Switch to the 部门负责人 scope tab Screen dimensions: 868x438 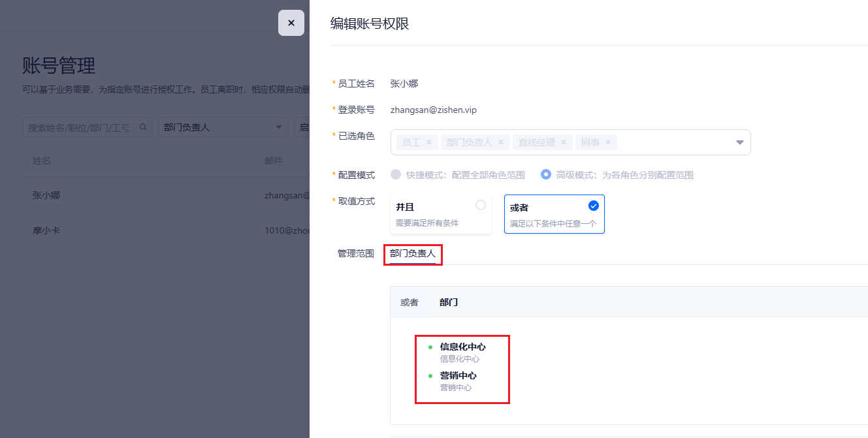[x=413, y=253]
